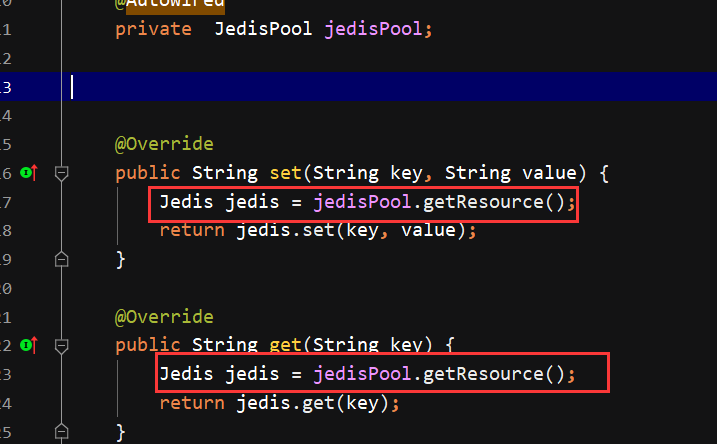Click the set method name in its signature
Image resolution: width=717 pixels, height=444 pixels.
[285, 173]
